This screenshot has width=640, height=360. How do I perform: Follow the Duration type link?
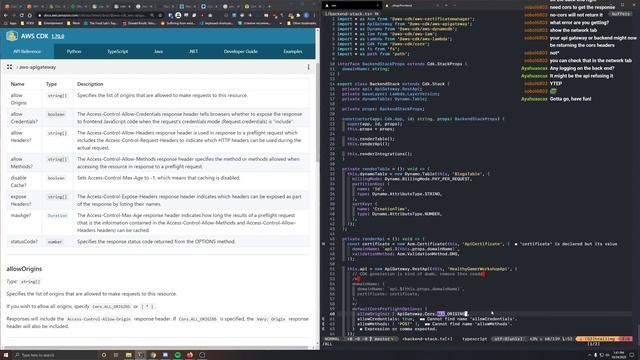point(57,216)
